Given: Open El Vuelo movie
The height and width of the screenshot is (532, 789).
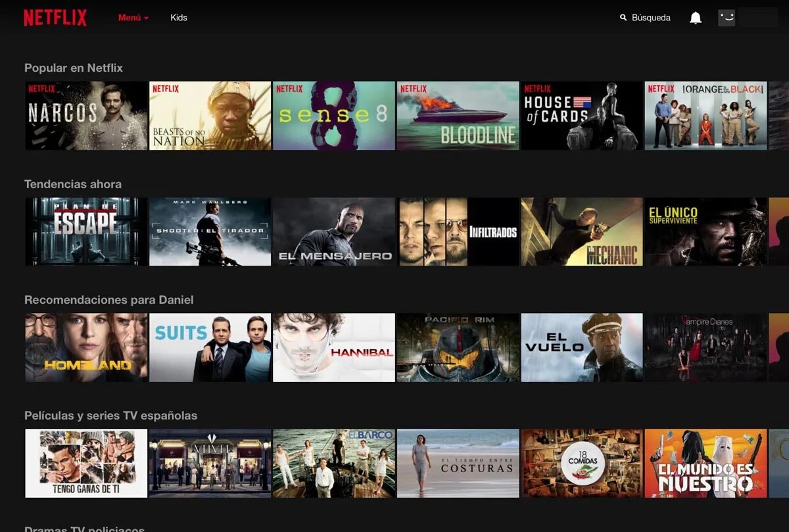Looking at the screenshot, I should coord(582,347).
